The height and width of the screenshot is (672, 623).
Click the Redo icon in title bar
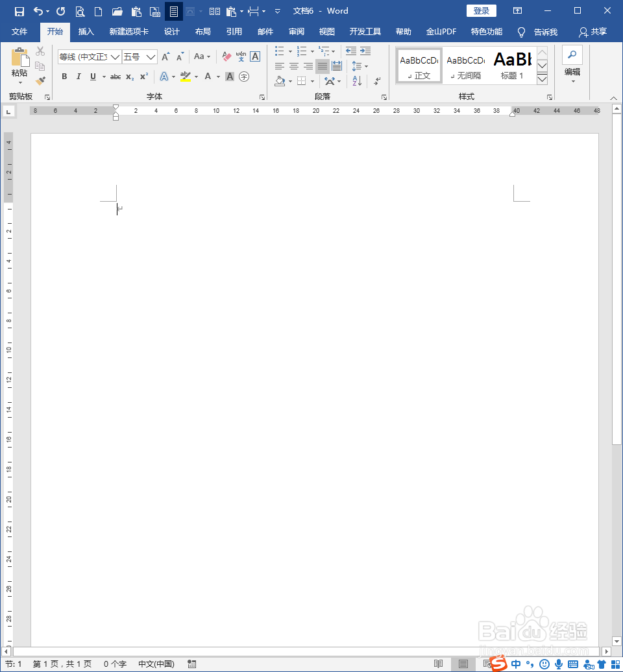[x=61, y=12]
